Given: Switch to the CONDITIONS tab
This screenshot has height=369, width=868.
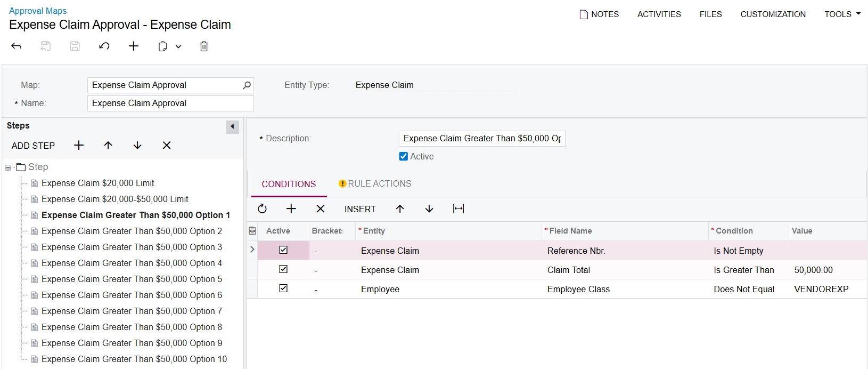Looking at the screenshot, I should point(289,184).
